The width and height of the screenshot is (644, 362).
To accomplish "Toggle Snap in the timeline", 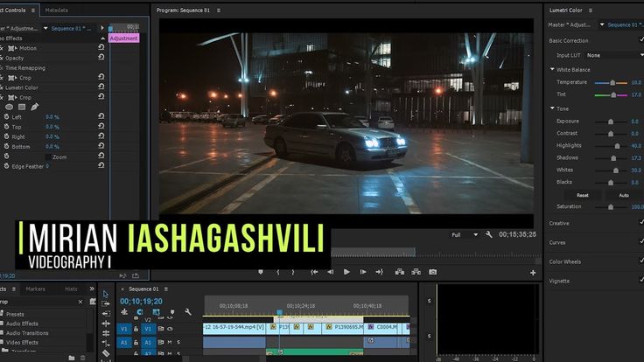I will [x=140, y=312].
